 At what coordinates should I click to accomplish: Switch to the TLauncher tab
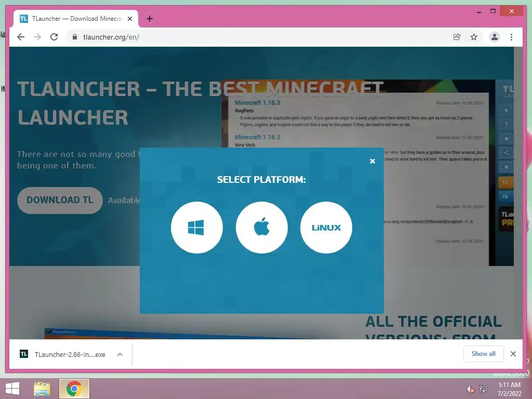click(x=76, y=19)
